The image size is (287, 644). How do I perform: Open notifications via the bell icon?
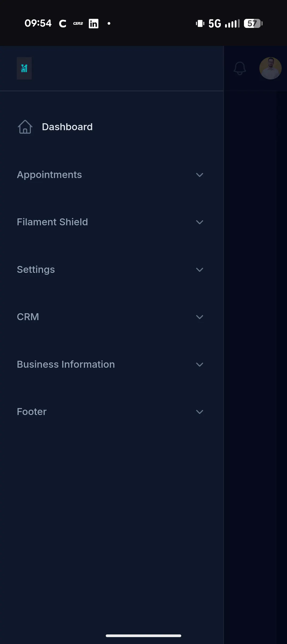(x=240, y=68)
